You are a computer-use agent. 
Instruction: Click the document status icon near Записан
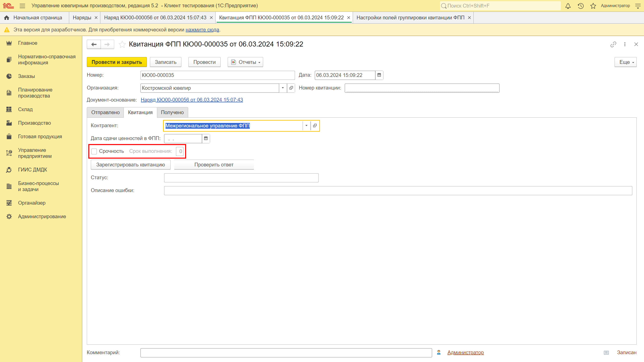pyautogui.click(x=606, y=353)
